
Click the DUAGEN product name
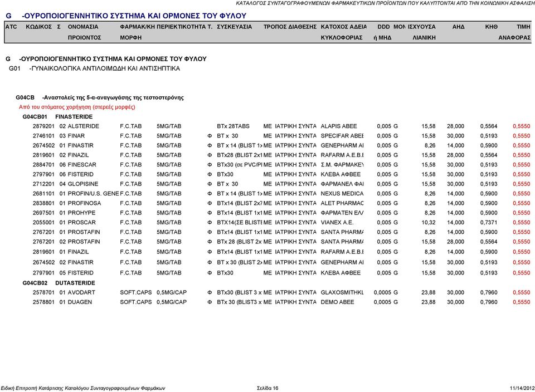(x=80, y=302)
